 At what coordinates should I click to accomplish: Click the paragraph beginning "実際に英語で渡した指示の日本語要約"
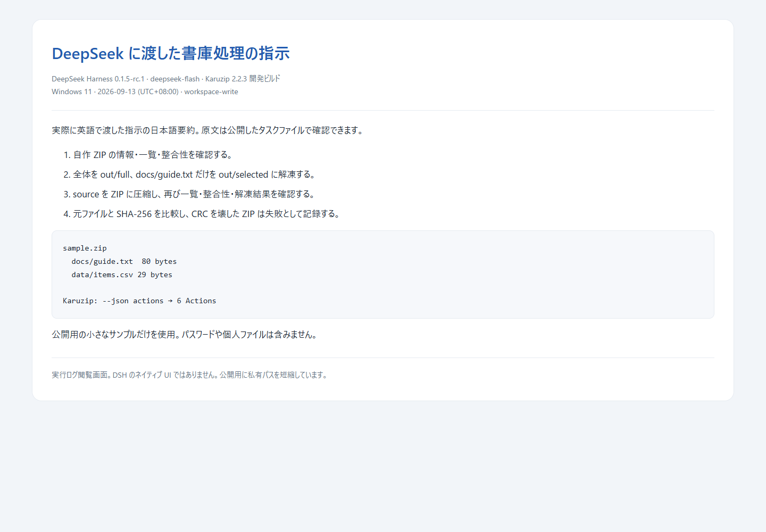tap(209, 130)
